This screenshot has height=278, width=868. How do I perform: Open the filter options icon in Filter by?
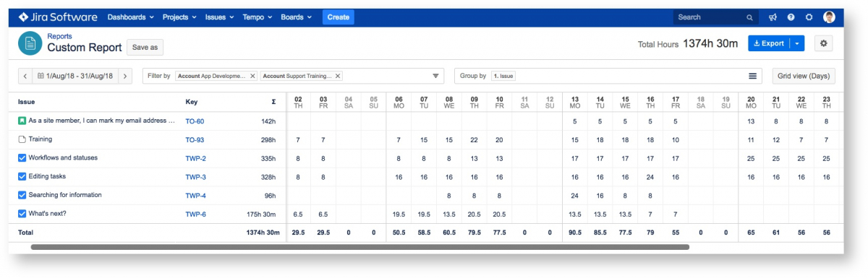[x=436, y=76]
